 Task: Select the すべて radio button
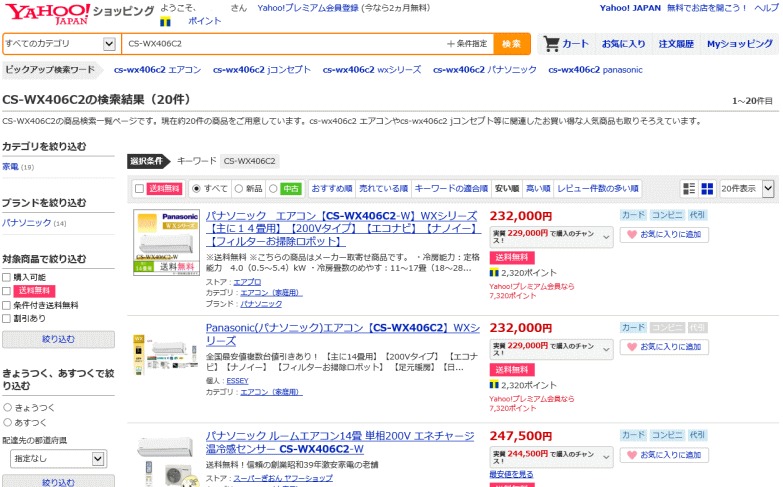(196, 189)
